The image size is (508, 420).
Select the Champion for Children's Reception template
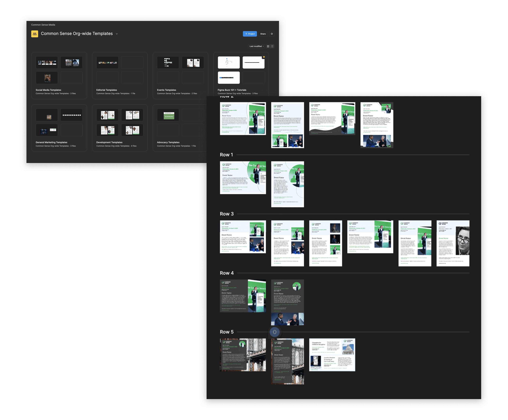pos(332,354)
